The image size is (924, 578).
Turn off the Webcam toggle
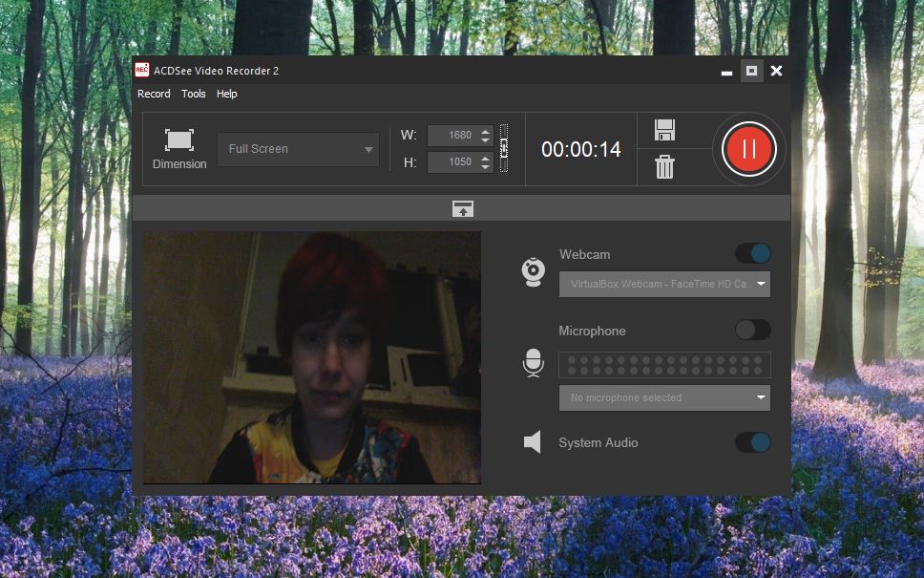(752, 253)
